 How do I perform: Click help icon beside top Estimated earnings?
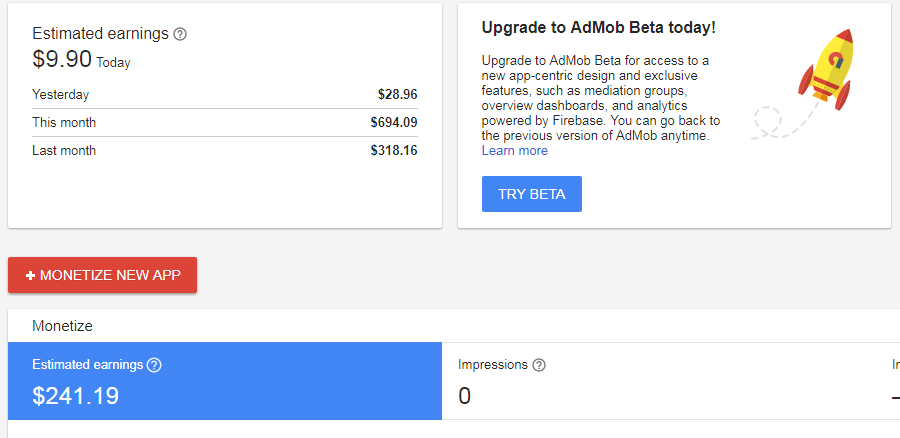tap(180, 34)
